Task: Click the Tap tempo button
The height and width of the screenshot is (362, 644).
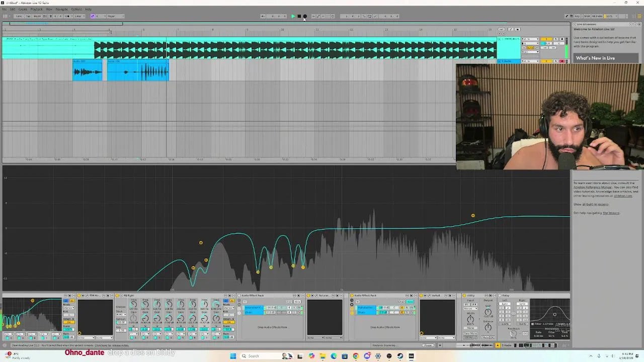Action: tap(28, 16)
